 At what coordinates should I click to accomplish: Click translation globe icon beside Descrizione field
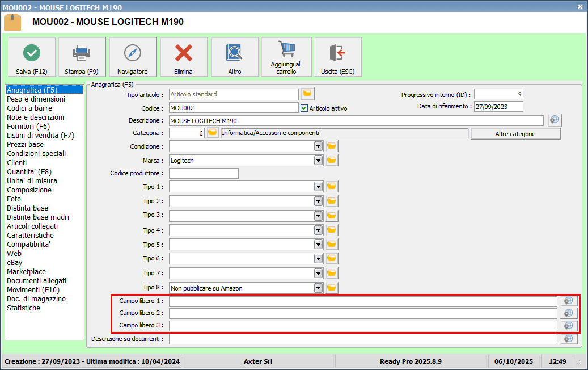(555, 120)
